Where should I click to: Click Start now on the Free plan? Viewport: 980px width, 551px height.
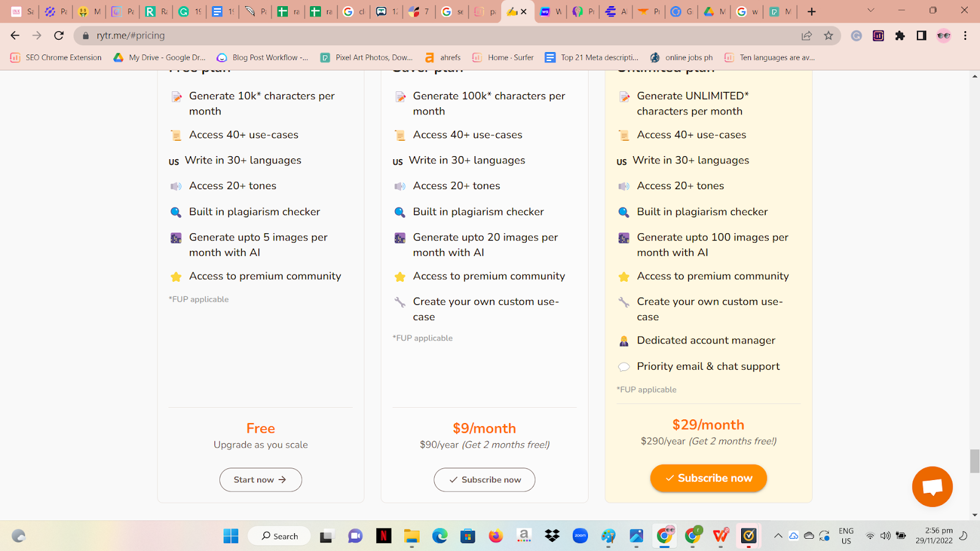pyautogui.click(x=260, y=480)
